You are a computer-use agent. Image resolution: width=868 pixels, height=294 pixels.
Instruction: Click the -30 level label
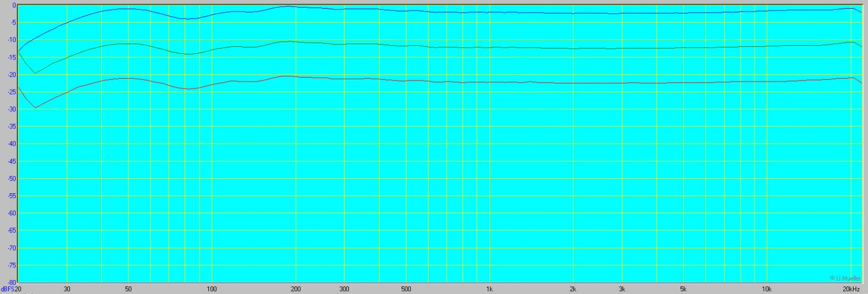(10, 109)
